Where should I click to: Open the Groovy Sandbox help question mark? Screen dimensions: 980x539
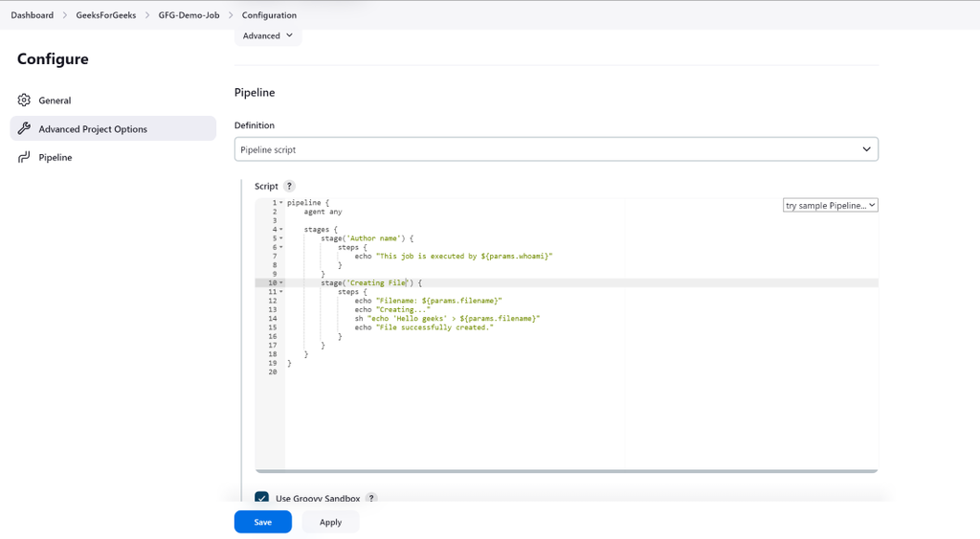pyautogui.click(x=371, y=499)
